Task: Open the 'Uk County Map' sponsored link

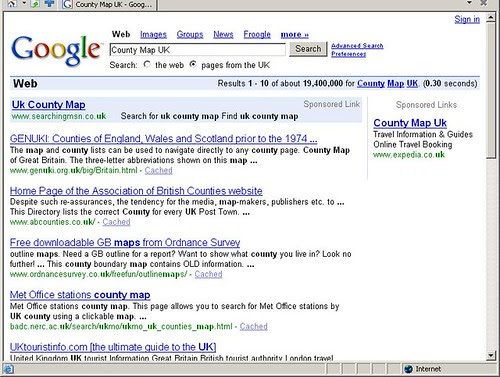Action: (x=48, y=105)
